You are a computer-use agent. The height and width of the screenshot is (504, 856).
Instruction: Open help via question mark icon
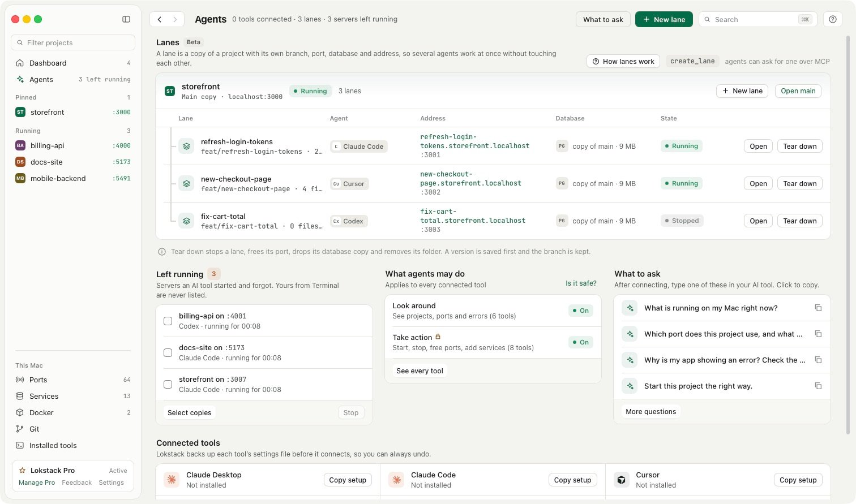tap(832, 19)
